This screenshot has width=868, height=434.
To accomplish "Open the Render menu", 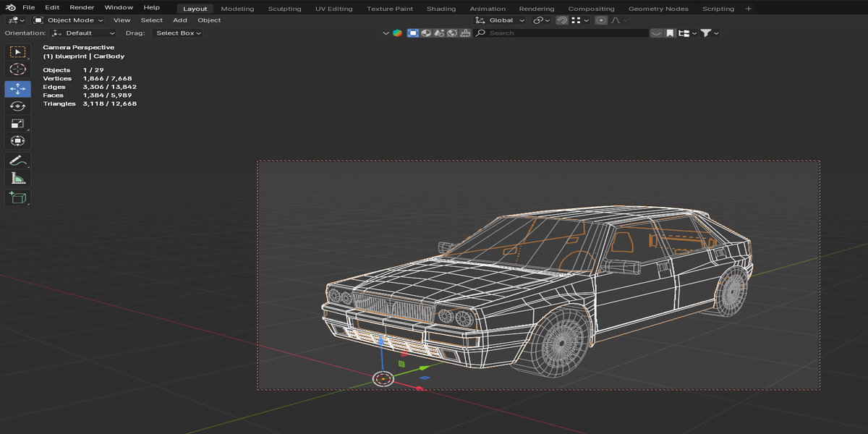I will pyautogui.click(x=82, y=7).
